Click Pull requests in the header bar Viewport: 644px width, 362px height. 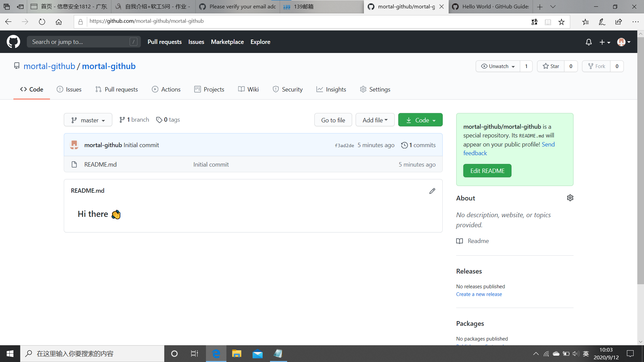pos(165,42)
